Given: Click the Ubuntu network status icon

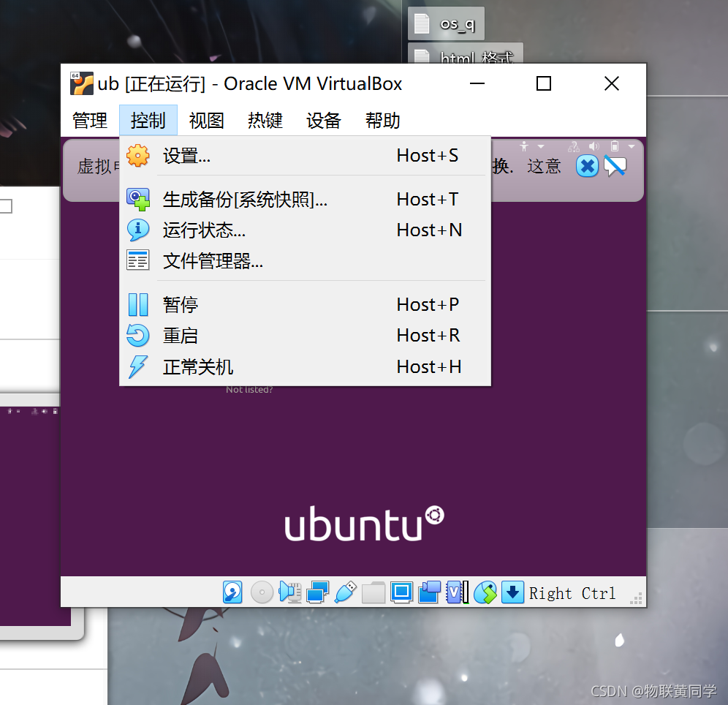Looking at the screenshot, I should point(574,147).
